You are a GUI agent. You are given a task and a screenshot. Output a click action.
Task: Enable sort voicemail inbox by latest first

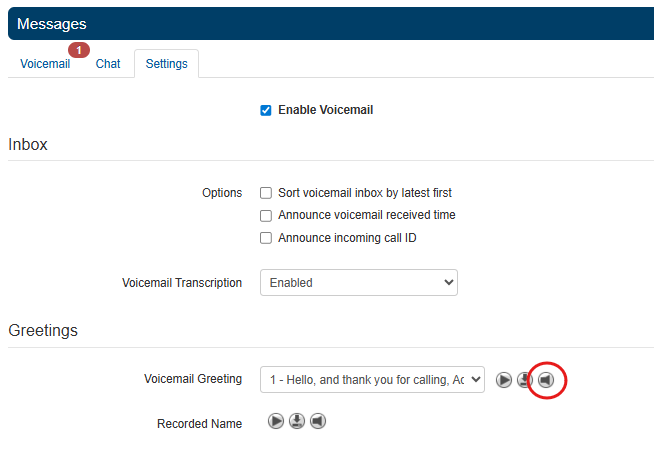pos(266,193)
